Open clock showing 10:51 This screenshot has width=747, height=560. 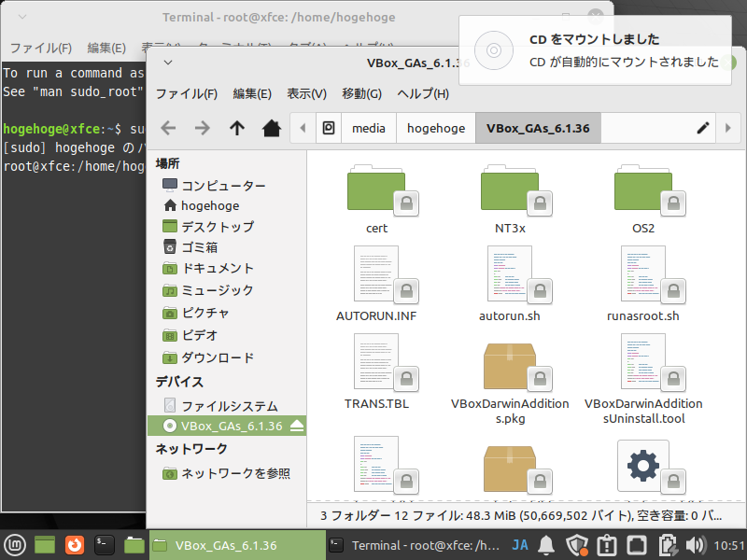pos(729,545)
